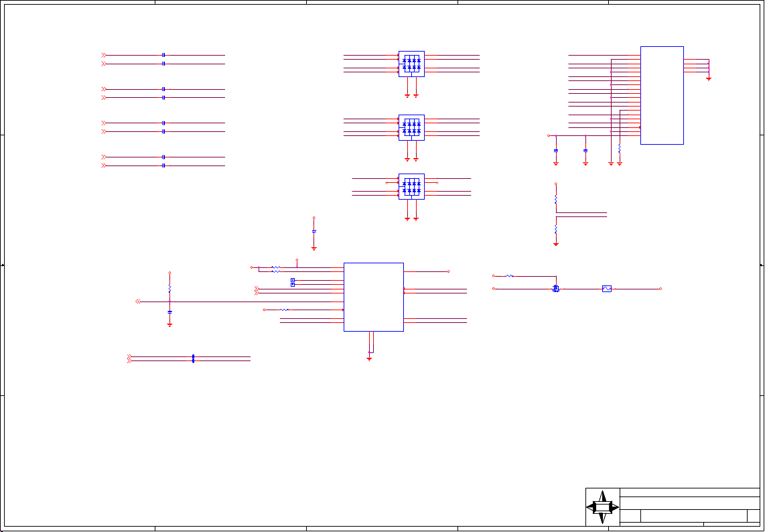
Task: Click the left-pointing off-page connector at far left
Action: coord(138,302)
